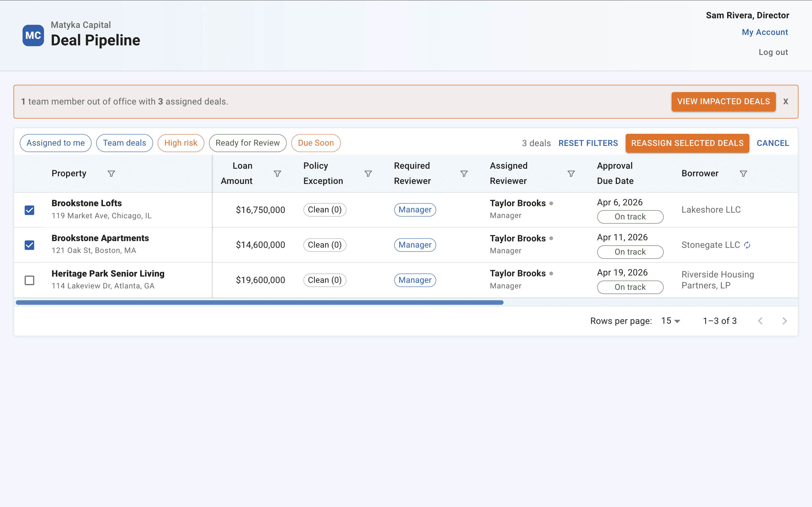Select the Team deals filter chip
Viewport: 812px width, 507px height.
pos(124,143)
